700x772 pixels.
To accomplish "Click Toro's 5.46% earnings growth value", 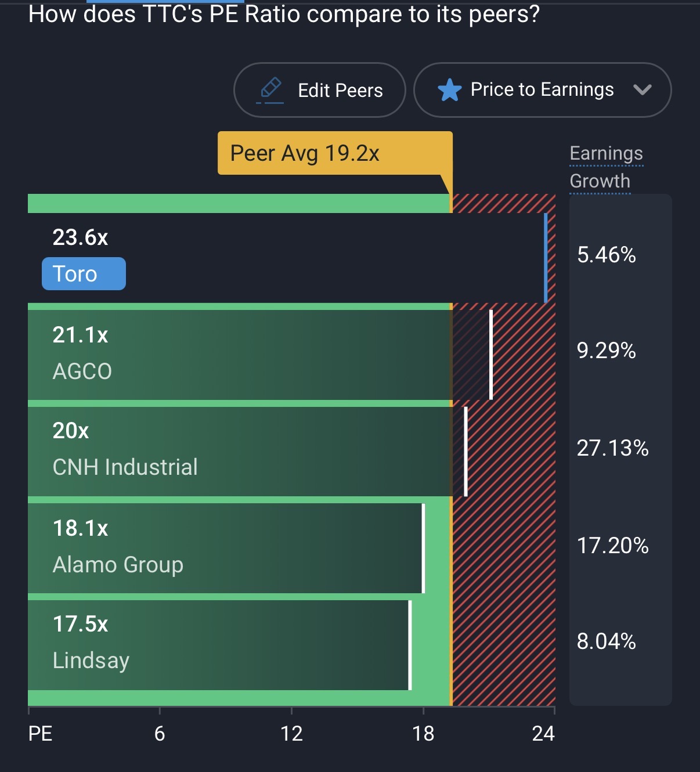I will point(606,255).
